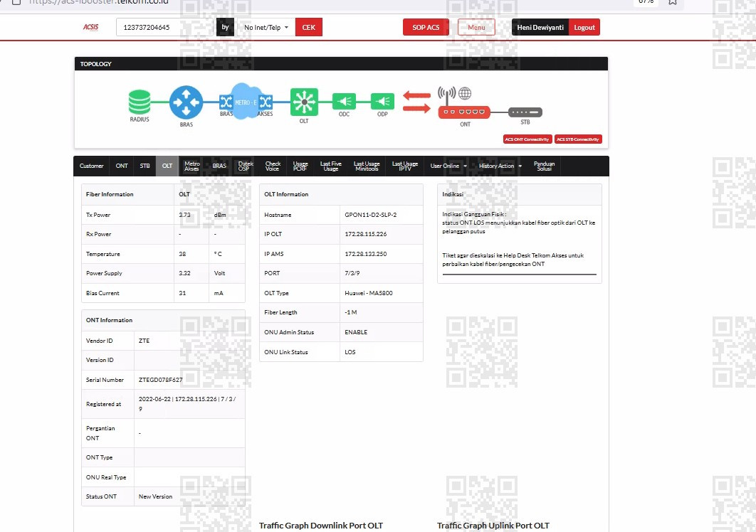
Task: Open the Metro Akses tab
Action: pos(192,166)
